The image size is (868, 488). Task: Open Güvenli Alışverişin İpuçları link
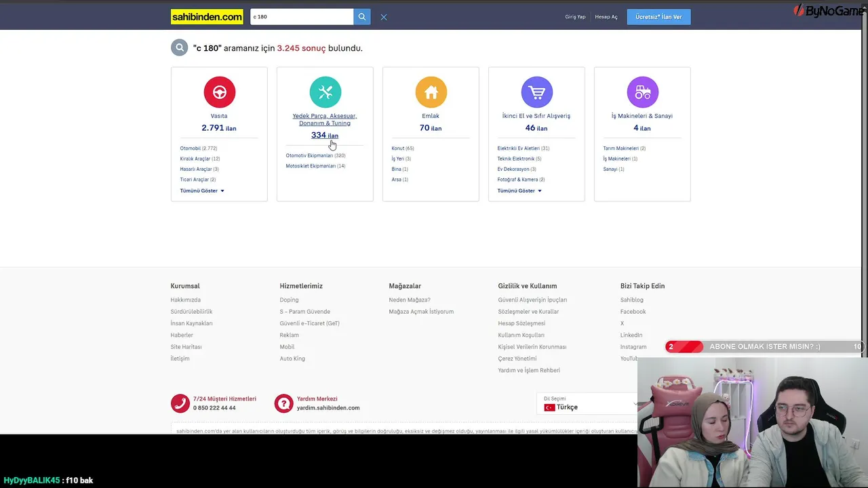point(532,300)
